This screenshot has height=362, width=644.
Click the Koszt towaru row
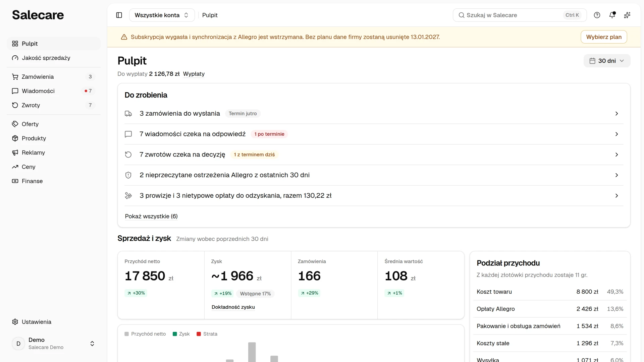(550, 292)
